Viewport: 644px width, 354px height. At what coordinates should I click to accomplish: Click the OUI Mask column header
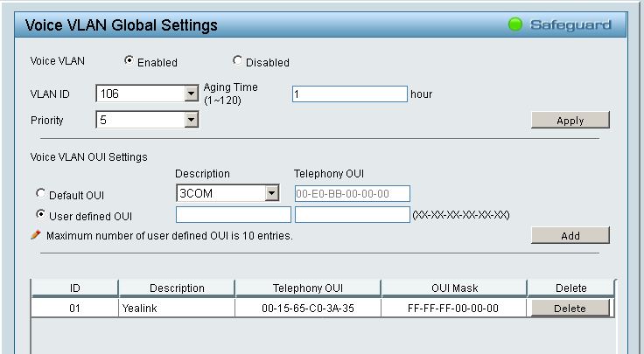pos(453,288)
